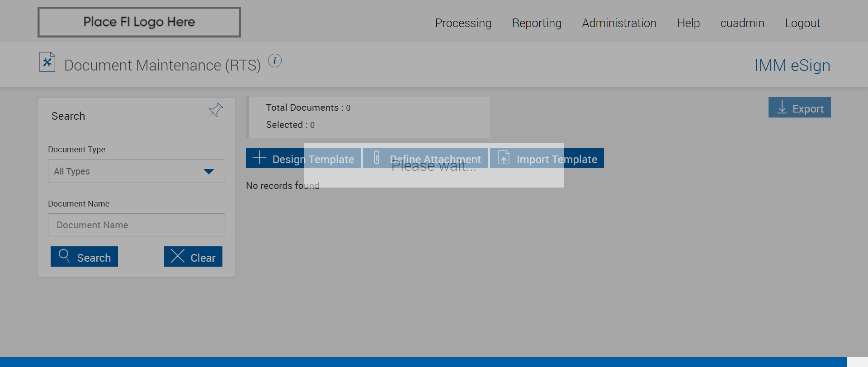Open the Processing menu
This screenshot has height=367, width=868.
coord(463,23)
